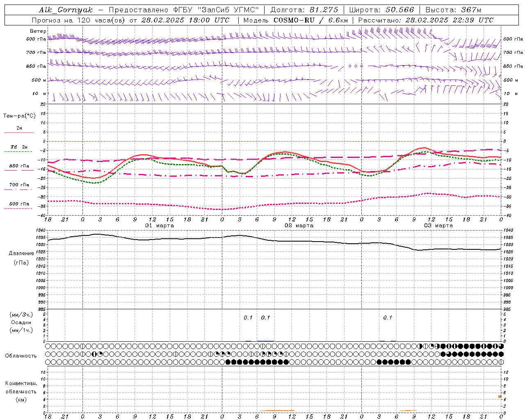Image resolution: width=525 pixels, height=420 pixels.
Task: Click the station name Alk_Gornyak in header
Action: pos(66,10)
